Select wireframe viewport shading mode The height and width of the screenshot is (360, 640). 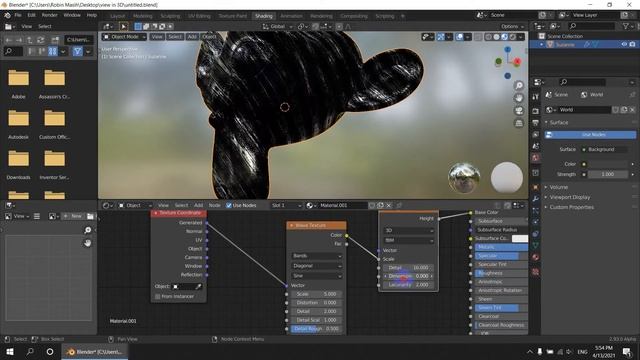(x=488, y=37)
